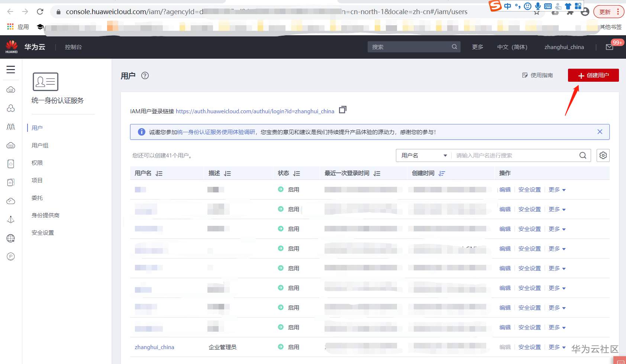
Task: Click the browser 更新 update button
Action: click(609, 12)
